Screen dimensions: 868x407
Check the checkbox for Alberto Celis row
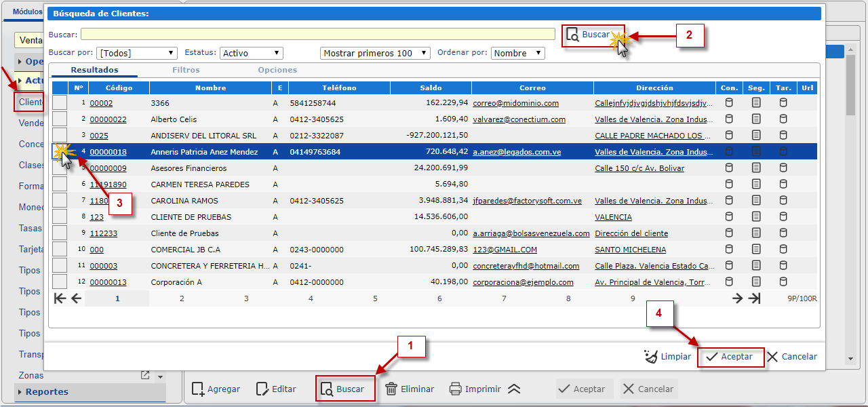click(60, 119)
